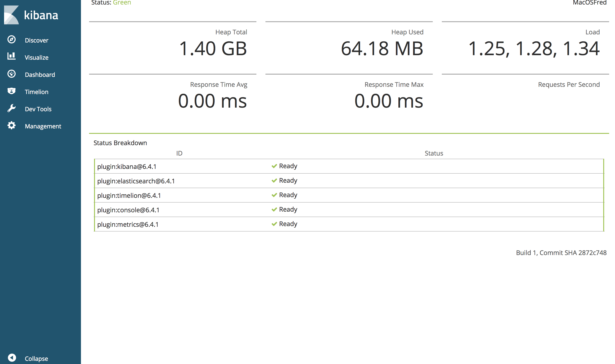Click the Status Breakdown heading

[120, 143]
